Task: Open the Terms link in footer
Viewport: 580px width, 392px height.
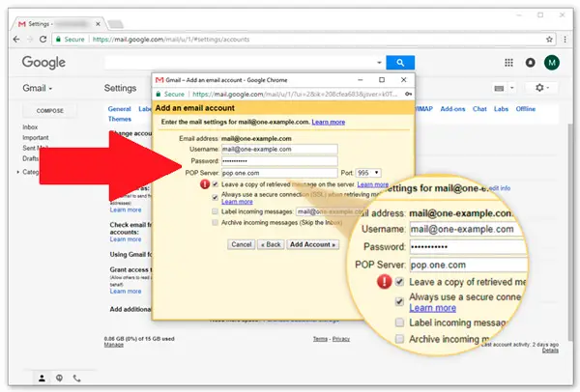Action: click(320, 339)
